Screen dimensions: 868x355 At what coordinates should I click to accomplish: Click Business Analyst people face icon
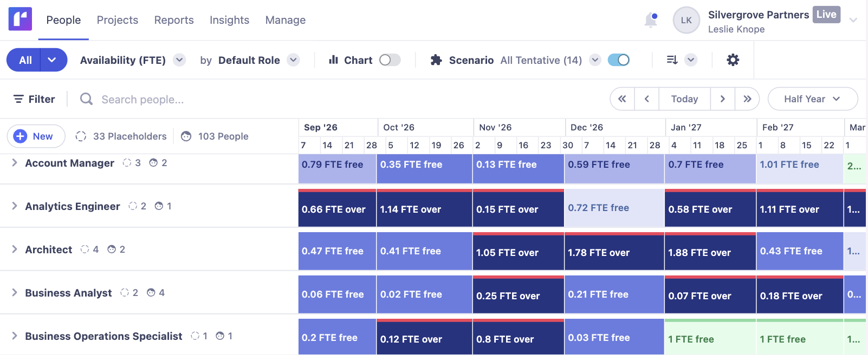pyautogui.click(x=151, y=293)
